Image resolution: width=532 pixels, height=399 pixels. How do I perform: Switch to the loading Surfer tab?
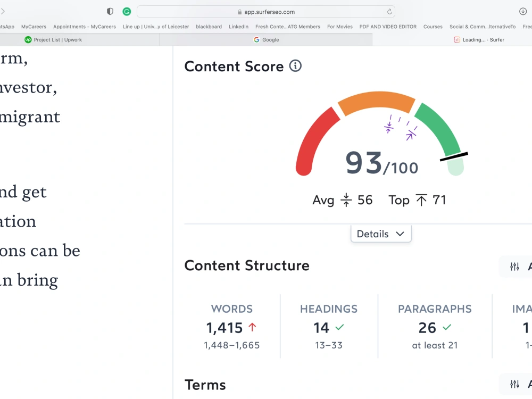480,39
